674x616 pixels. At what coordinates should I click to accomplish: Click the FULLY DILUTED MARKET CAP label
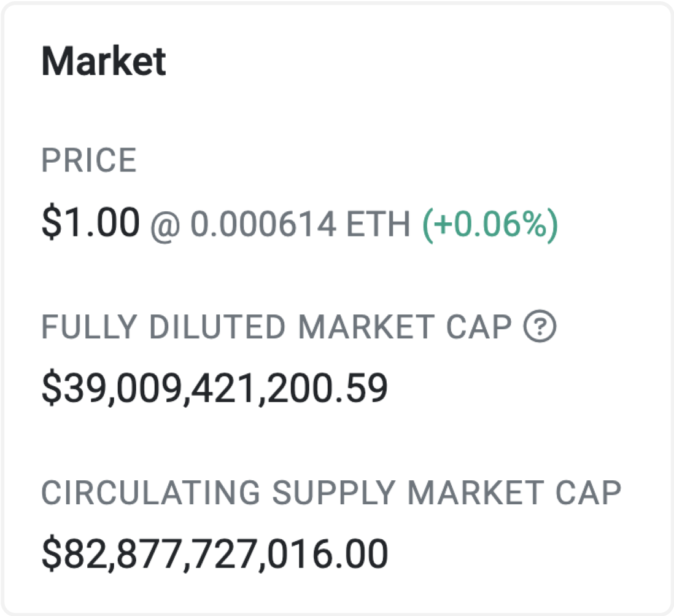point(276,327)
